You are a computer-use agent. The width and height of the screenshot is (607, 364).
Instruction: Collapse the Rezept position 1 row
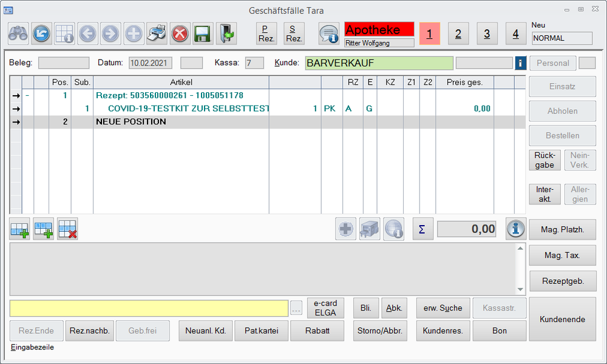click(27, 95)
